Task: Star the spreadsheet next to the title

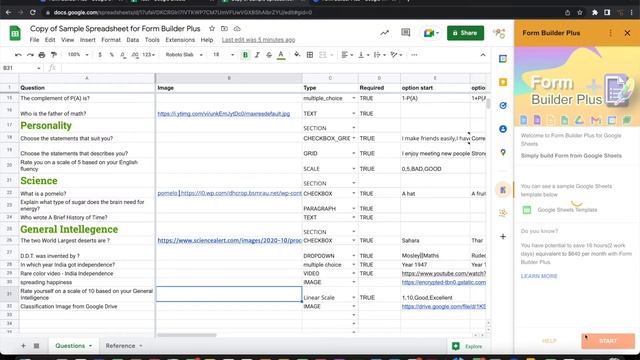Action: 212,29
